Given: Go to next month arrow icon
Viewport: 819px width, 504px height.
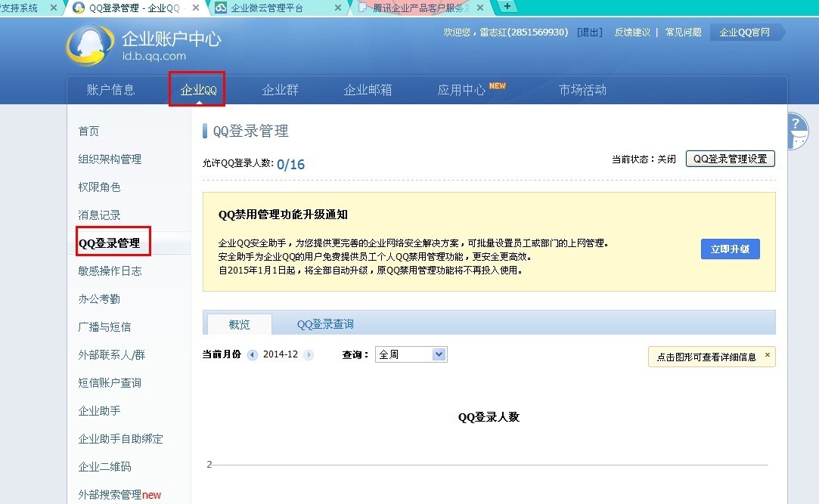Looking at the screenshot, I should [x=309, y=355].
